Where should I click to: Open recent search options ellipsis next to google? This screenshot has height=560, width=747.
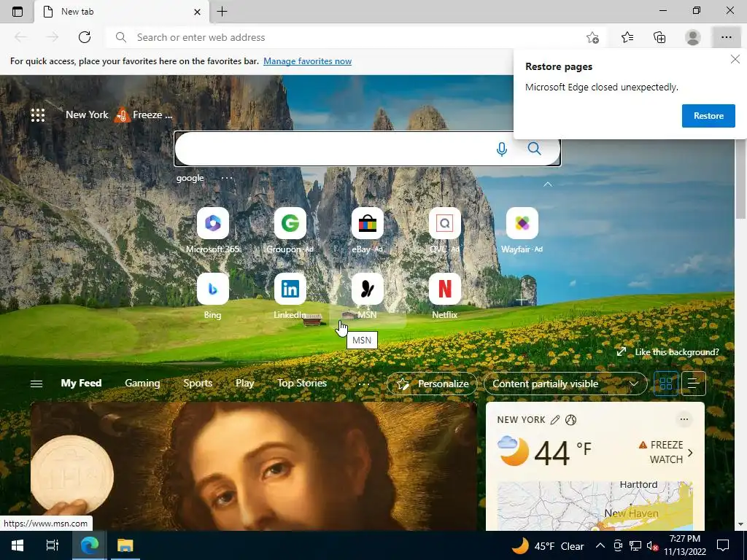pyautogui.click(x=227, y=178)
